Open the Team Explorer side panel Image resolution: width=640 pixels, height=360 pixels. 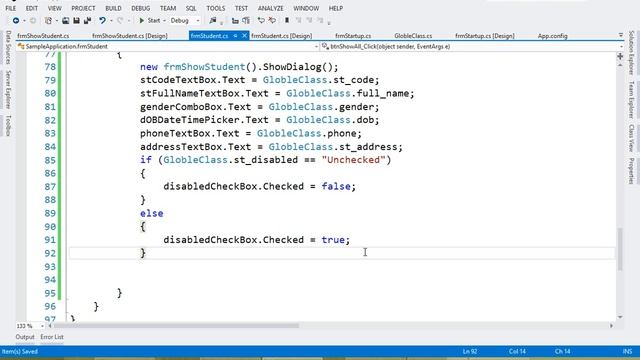(631, 100)
